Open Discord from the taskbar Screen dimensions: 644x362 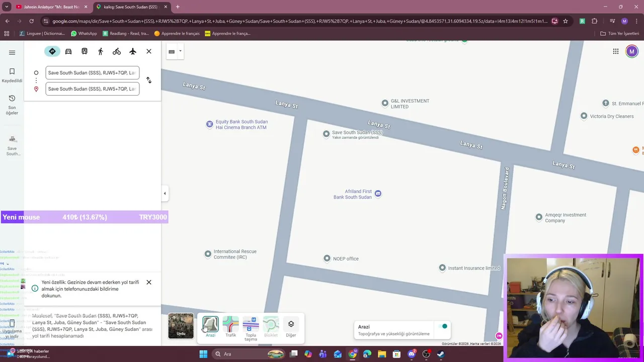tap(412, 354)
